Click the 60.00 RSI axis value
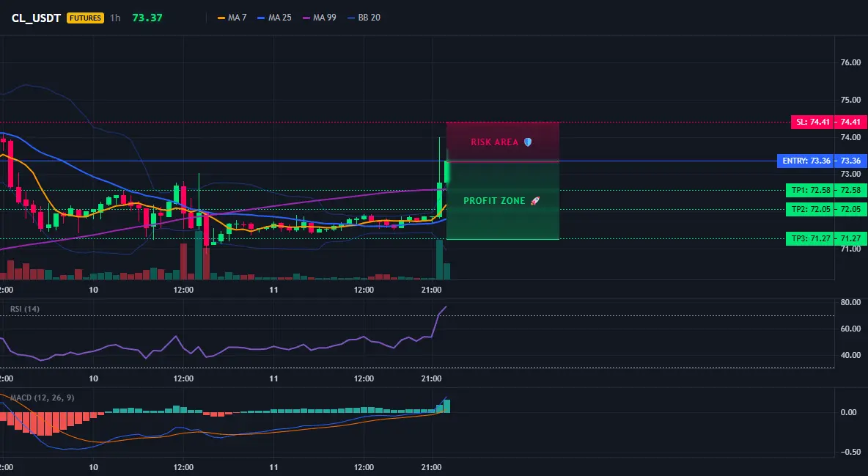This screenshot has width=868, height=476. coord(850,329)
